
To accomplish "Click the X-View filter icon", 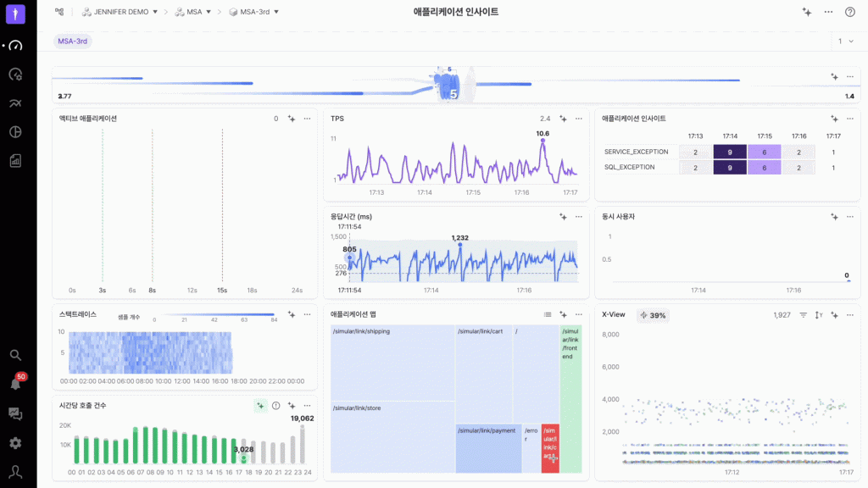I will (x=803, y=315).
